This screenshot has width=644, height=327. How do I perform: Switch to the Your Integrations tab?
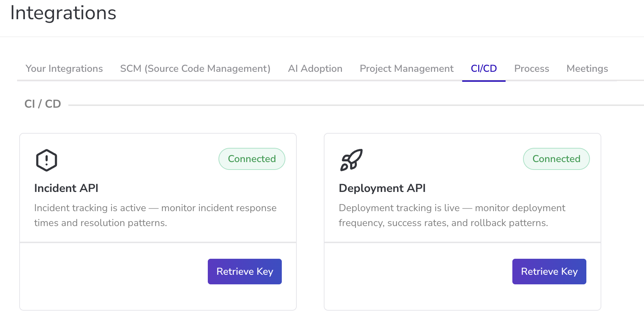point(64,69)
